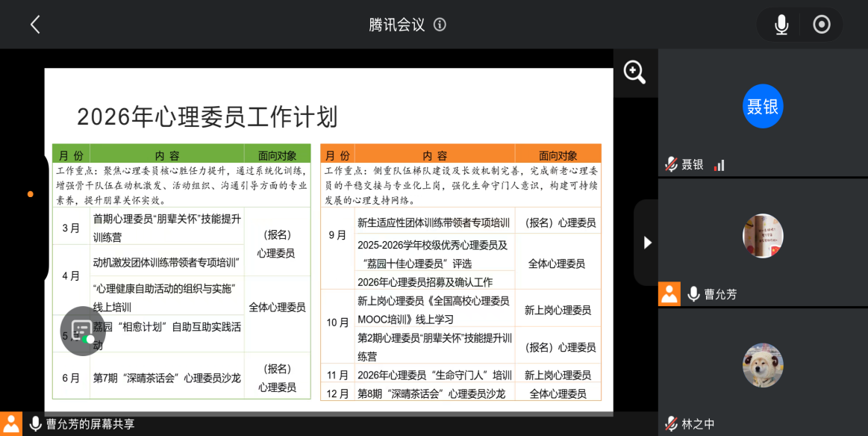
Task: Tap the 曹允芳的屏幕共享 label
Action: [x=90, y=424]
